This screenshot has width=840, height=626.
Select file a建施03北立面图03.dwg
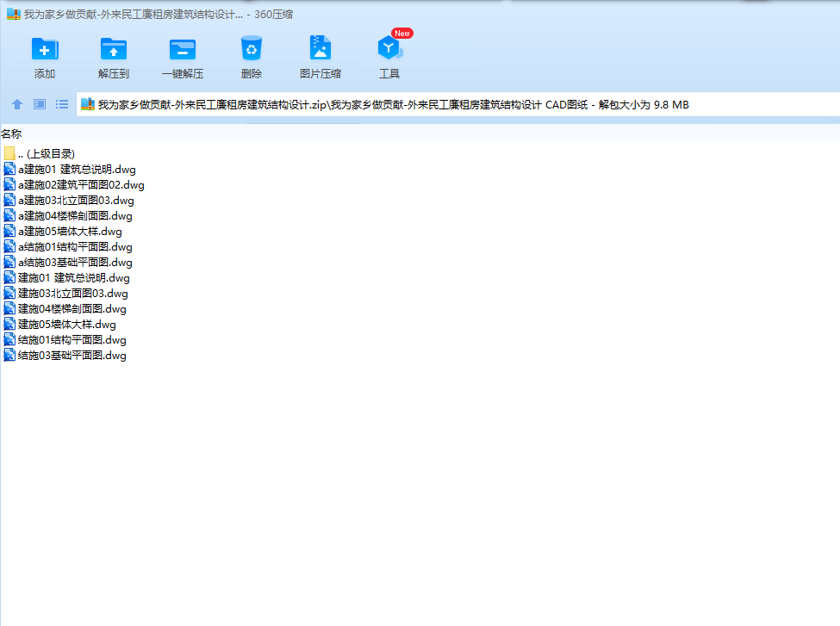click(x=76, y=201)
